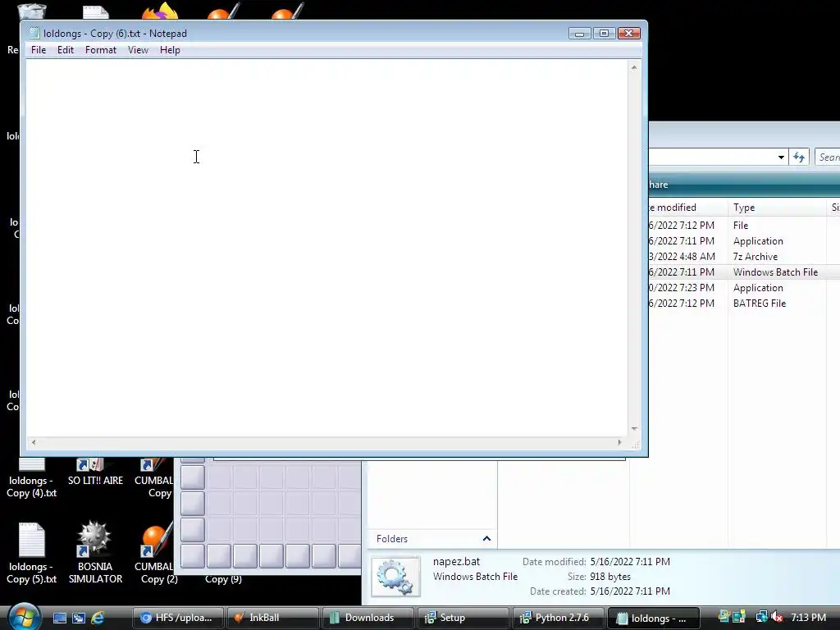This screenshot has width=840, height=630.
Task: Open the View menu in Notepad
Action: [138, 50]
